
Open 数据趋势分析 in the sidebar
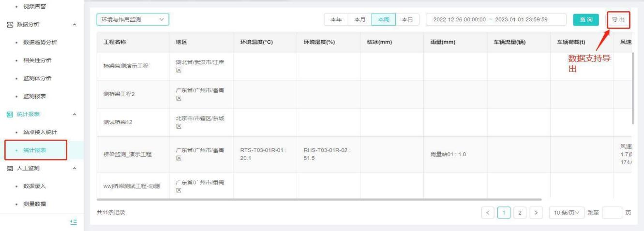[x=41, y=43]
